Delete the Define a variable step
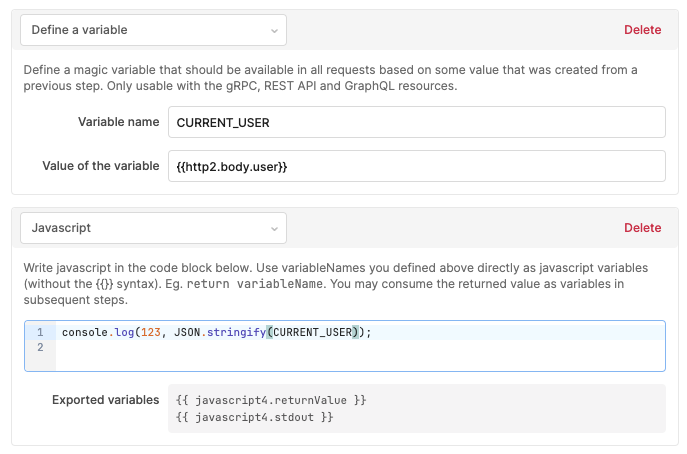 [x=642, y=30]
